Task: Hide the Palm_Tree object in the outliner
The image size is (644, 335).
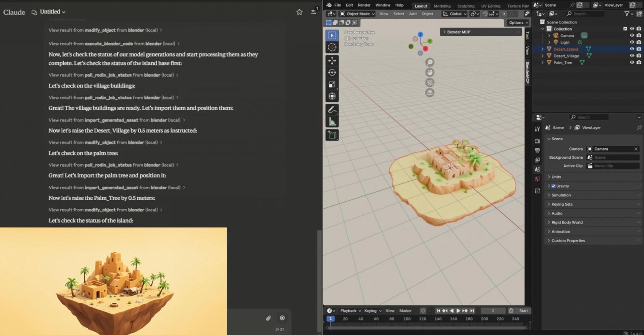Action: pos(632,62)
